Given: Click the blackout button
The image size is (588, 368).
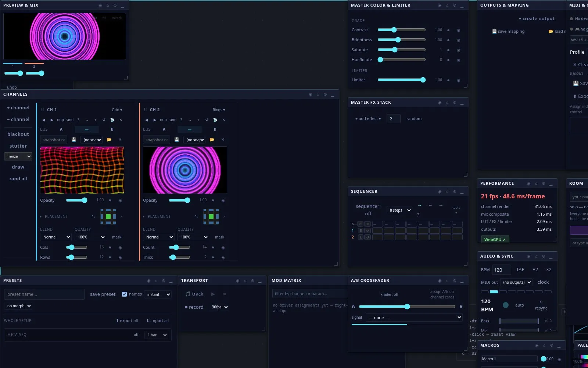Looking at the screenshot, I should click(18, 134).
